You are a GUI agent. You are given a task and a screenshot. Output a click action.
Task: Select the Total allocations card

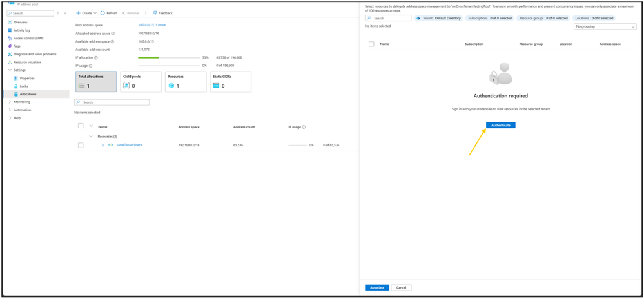pyautogui.click(x=96, y=81)
